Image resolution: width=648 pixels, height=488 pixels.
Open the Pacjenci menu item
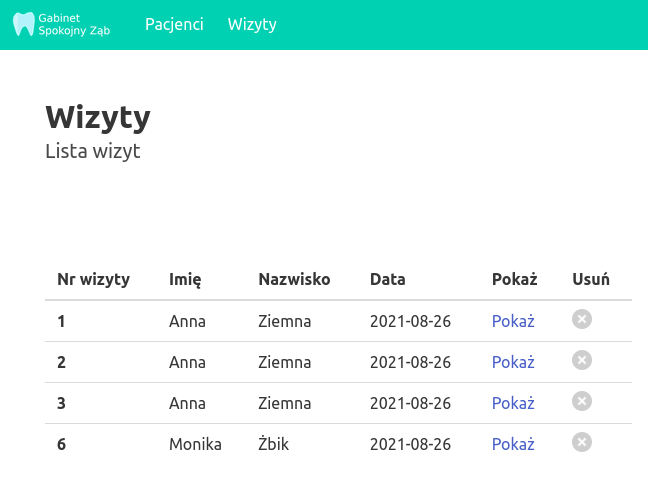click(x=174, y=24)
